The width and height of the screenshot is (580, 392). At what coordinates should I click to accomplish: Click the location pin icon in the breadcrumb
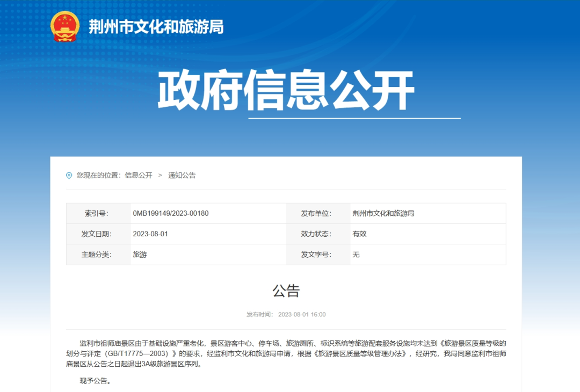point(68,175)
